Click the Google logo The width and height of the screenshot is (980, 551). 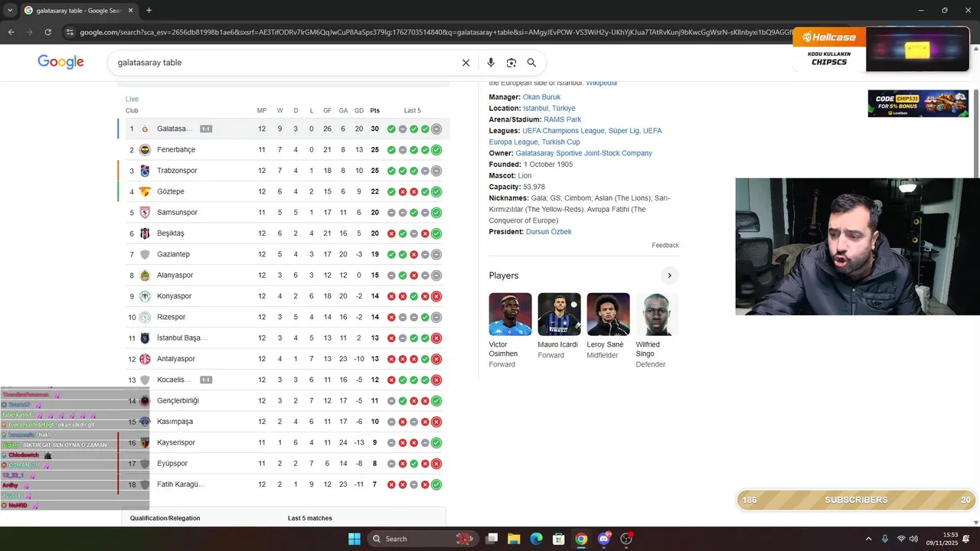(x=60, y=62)
